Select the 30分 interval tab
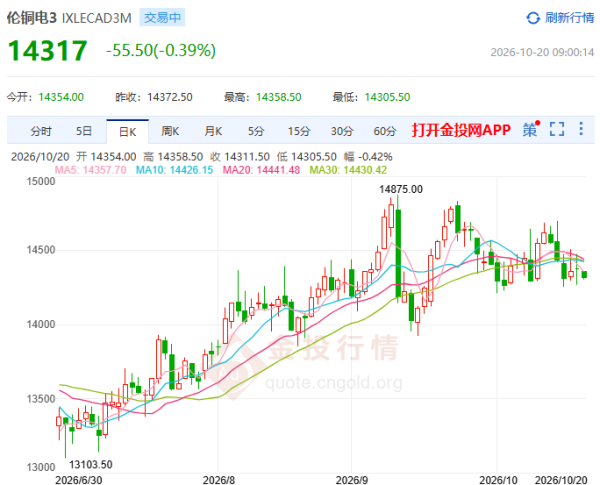This screenshot has height=485, width=600. (x=342, y=131)
